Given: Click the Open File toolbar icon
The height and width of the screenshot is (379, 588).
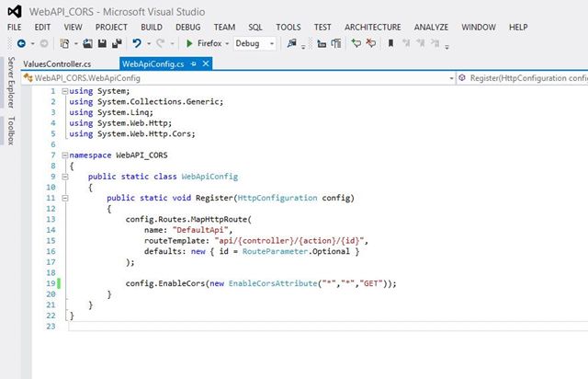Looking at the screenshot, I should click(x=87, y=43).
